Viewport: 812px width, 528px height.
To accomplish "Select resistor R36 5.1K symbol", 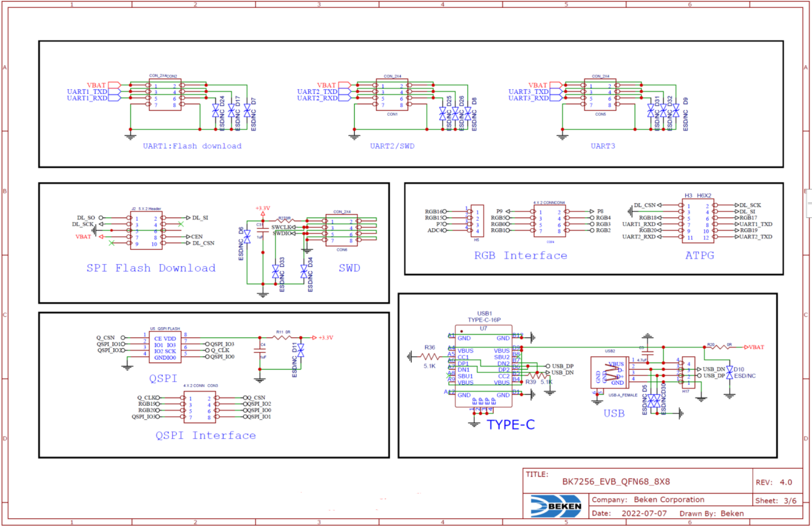I will [x=429, y=357].
